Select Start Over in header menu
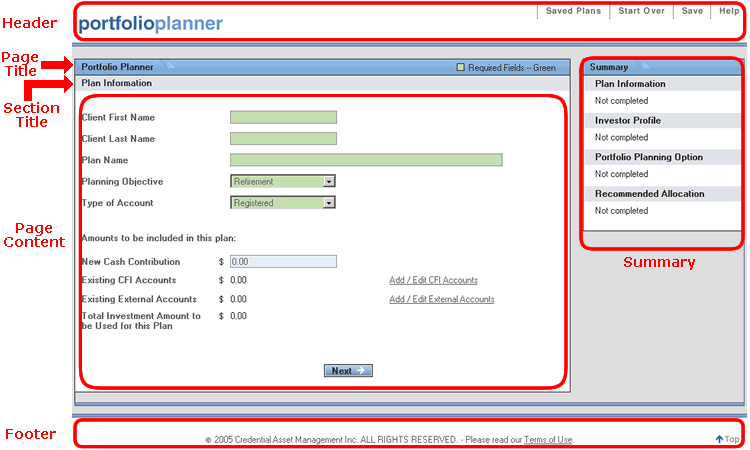Image resolution: width=750 pixels, height=450 pixels. [x=641, y=11]
